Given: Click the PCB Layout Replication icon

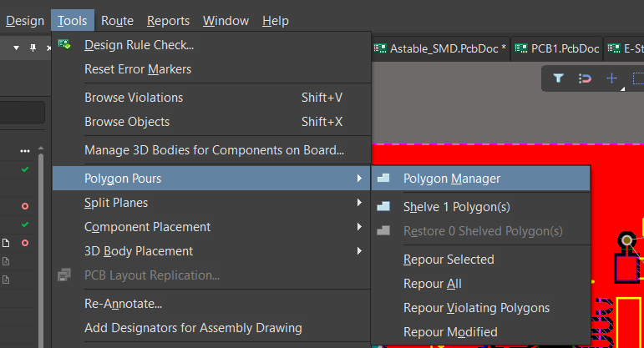Looking at the screenshot, I should (64, 275).
